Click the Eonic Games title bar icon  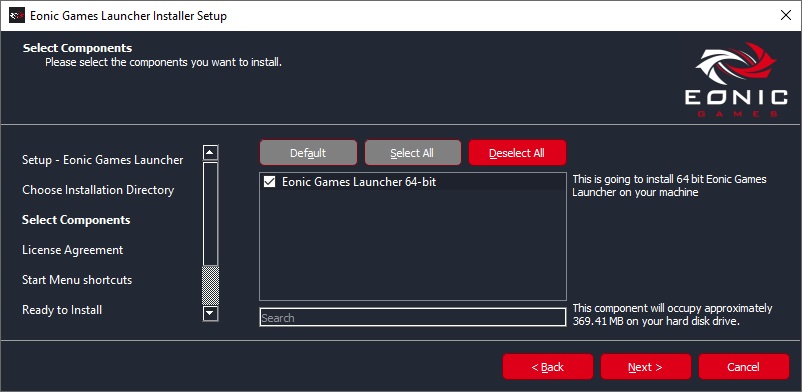click(17, 16)
